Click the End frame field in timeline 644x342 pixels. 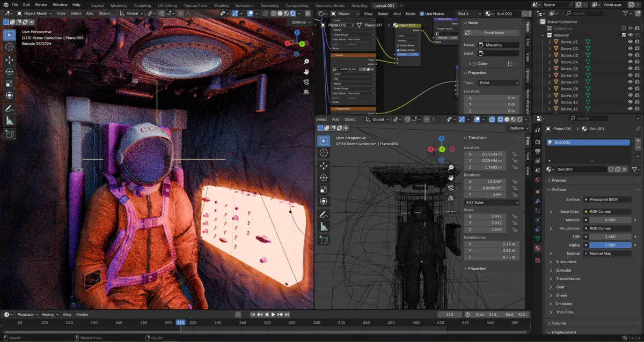point(514,314)
